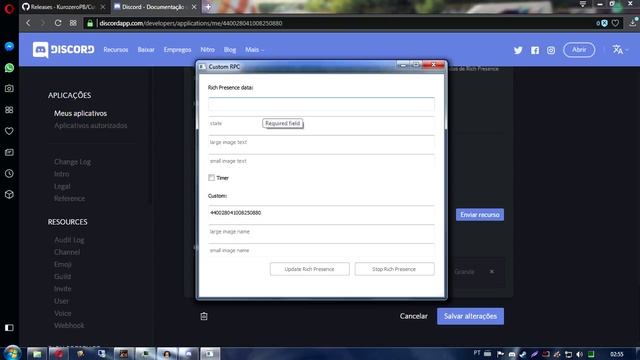640x360 pixels.
Task: Click the large image text field
Action: tap(321, 142)
